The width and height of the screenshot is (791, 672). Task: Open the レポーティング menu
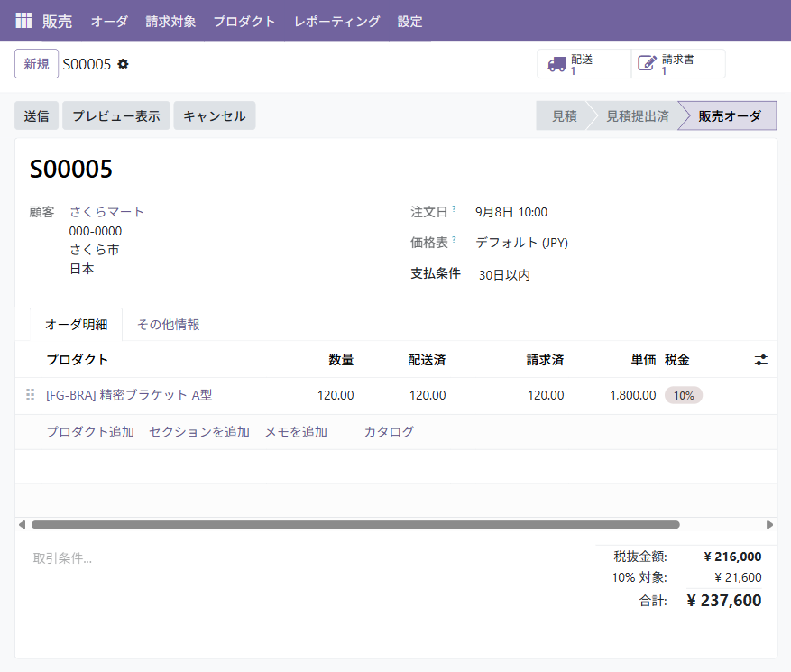pos(337,21)
